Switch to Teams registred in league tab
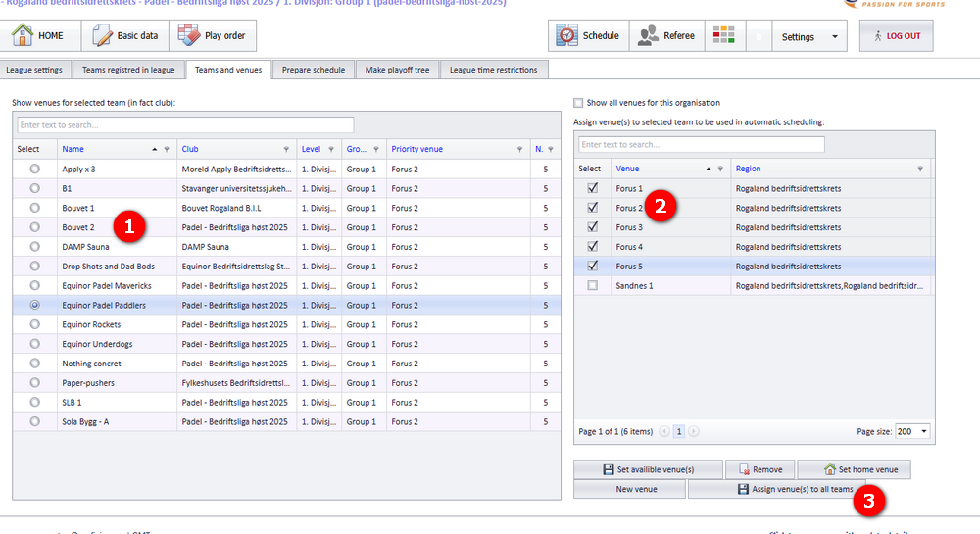The height and width of the screenshot is (534, 980). (128, 70)
